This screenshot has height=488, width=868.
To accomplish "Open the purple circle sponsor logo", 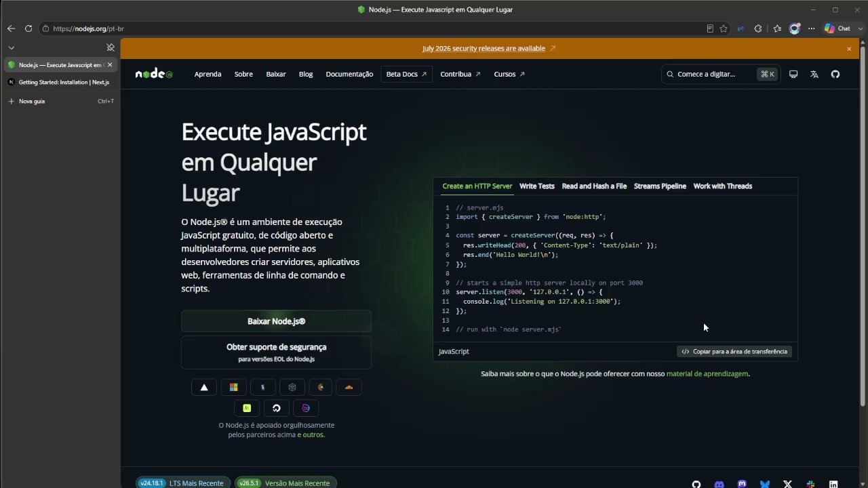I will [x=306, y=408].
